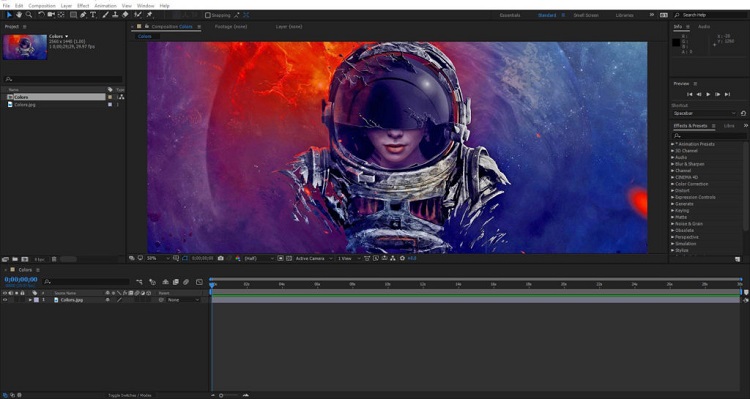Image resolution: width=750 pixels, height=399 pixels.
Task: Open the Animation menu
Action: tap(105, 6)
